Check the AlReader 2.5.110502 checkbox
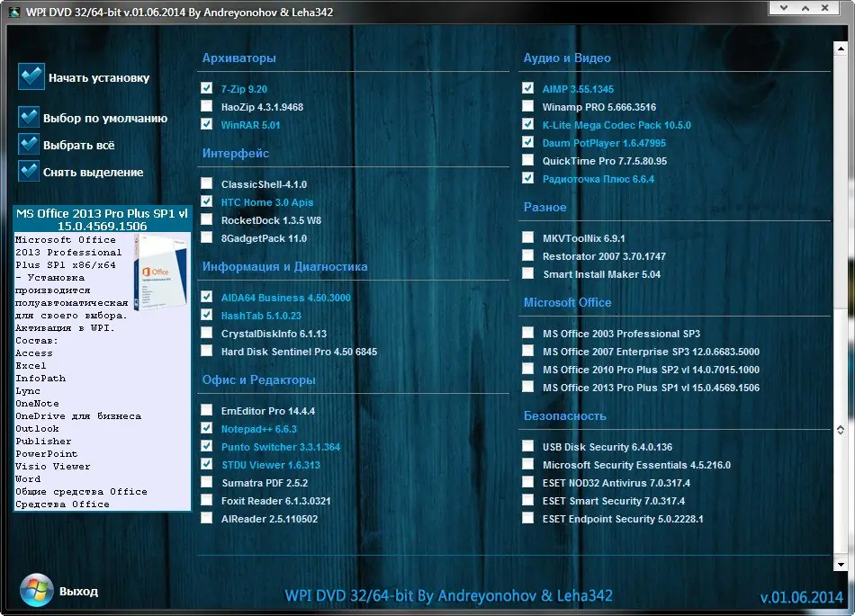 [x=207, y=517]
